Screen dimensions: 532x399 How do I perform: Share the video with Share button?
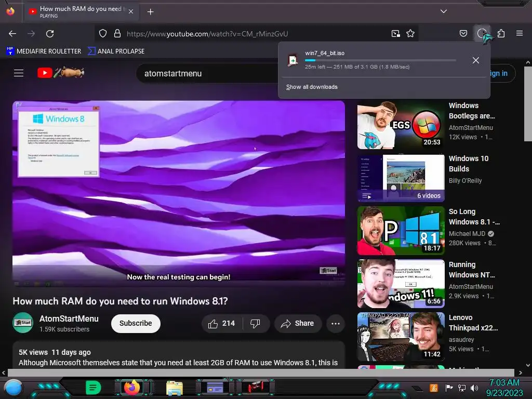[x=298, y=323]
